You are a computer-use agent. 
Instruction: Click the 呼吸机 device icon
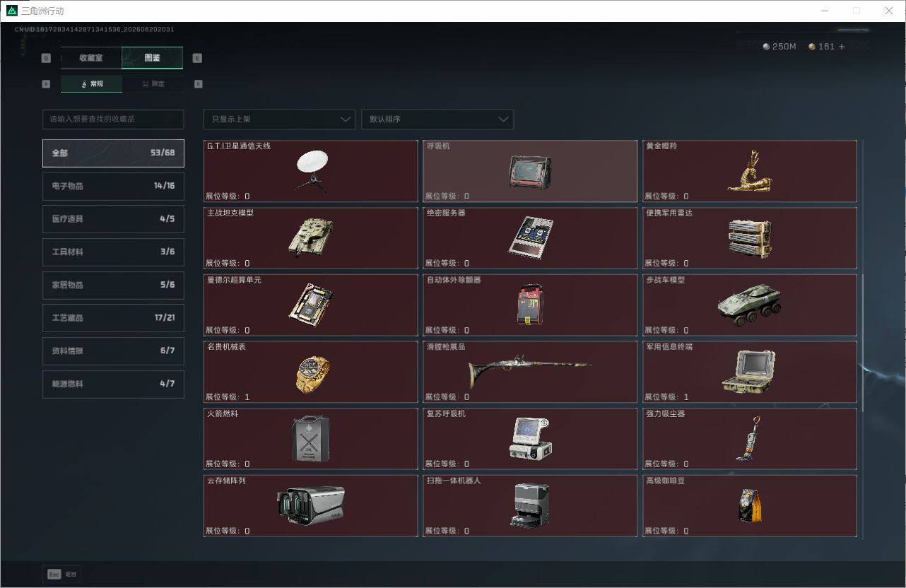pos(530,172)
